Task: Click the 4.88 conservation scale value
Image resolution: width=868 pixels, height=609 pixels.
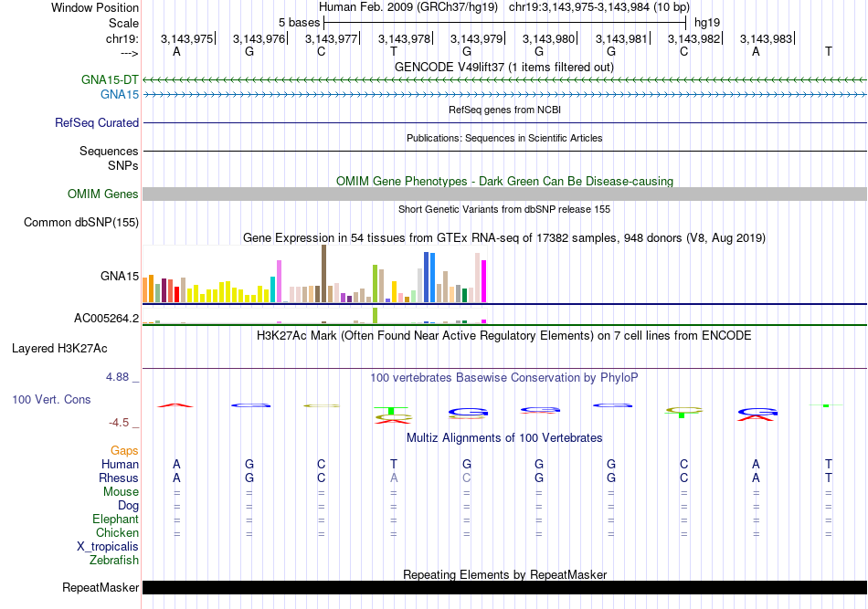Action: click(x=117, y=377)
